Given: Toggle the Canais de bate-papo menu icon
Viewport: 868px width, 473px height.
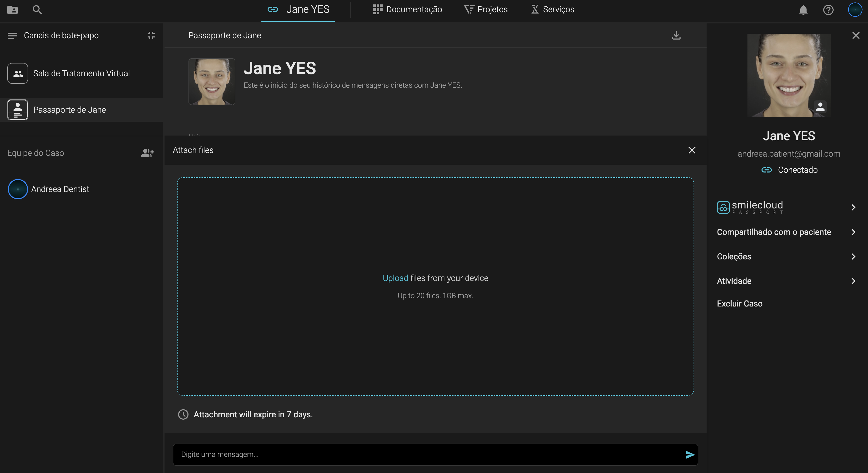Looking at the screenshot, I should (x=12, y=35).
